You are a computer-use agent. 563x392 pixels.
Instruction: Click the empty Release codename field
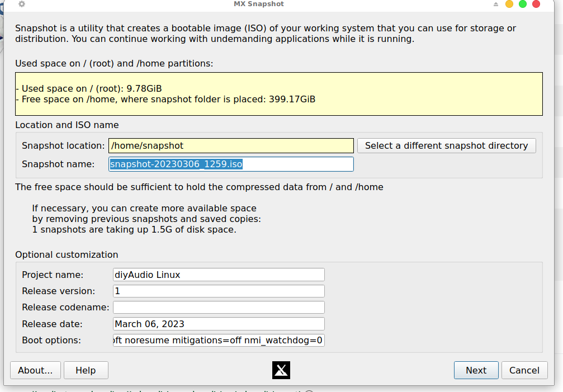click(x=219, y=308)
